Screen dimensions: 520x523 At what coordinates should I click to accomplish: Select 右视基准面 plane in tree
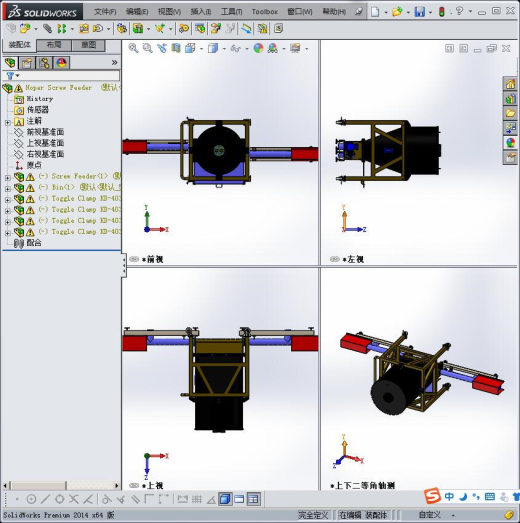click(x=45, y=154)
